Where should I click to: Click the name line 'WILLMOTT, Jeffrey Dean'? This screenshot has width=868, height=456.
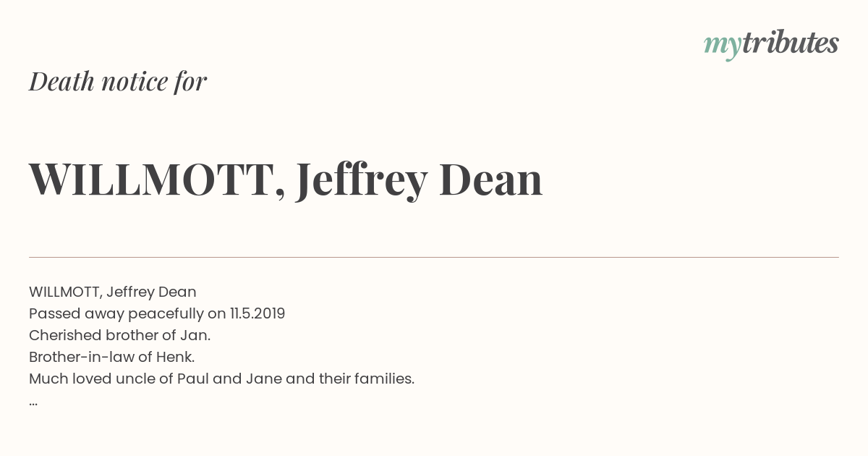click(x=113, y=292)
